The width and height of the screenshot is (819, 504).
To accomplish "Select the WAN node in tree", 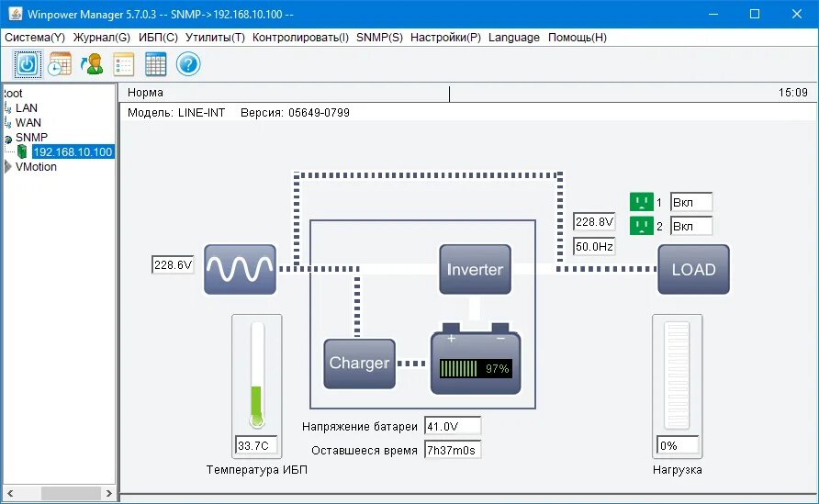I will pyautogui.click(x=28, y=123).
